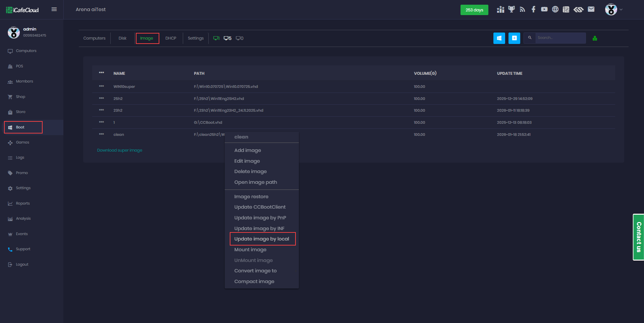Open the YouTube icon link
The width and height of the screenshot is (644, 323).
[544, 9]
